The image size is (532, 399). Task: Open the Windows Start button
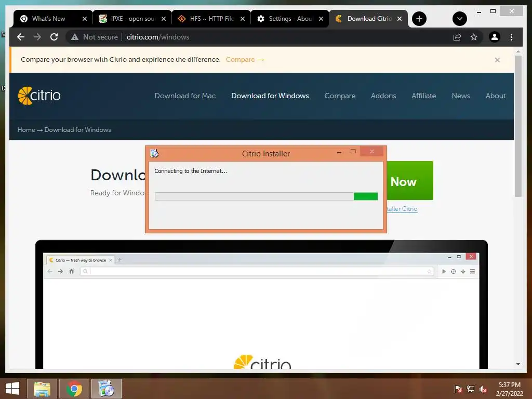(x=12, y=389)
